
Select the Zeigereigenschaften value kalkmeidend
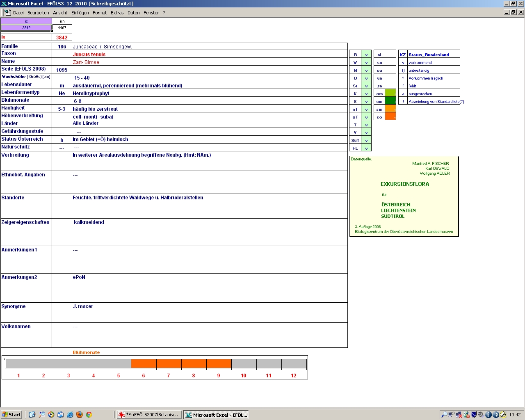[x=89, y=222]
